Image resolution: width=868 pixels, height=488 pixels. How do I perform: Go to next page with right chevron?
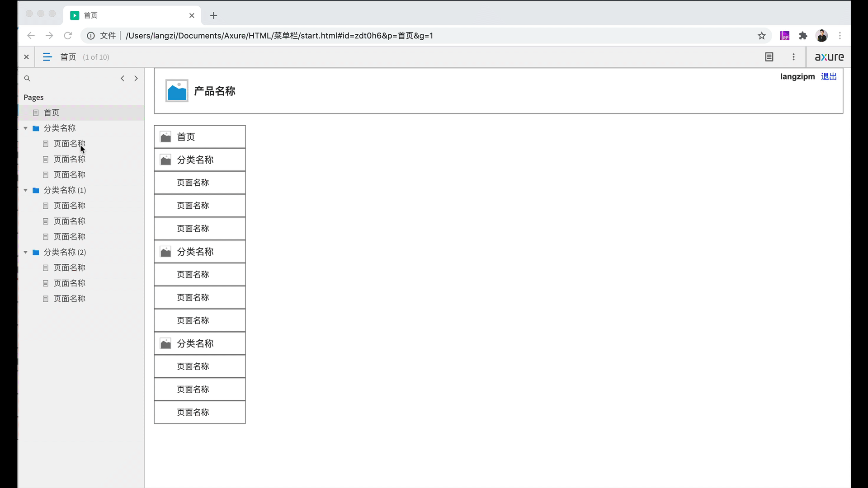pos(136,79)
